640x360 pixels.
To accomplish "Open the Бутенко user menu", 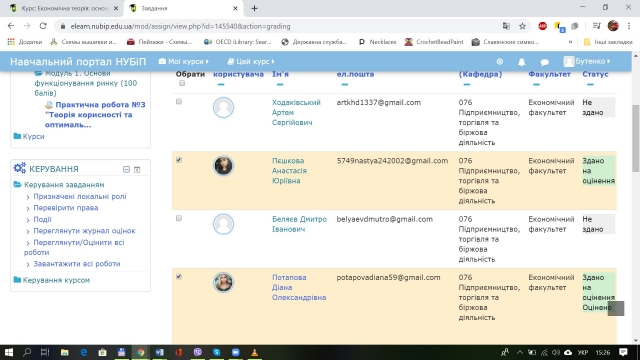I will 587,61.
